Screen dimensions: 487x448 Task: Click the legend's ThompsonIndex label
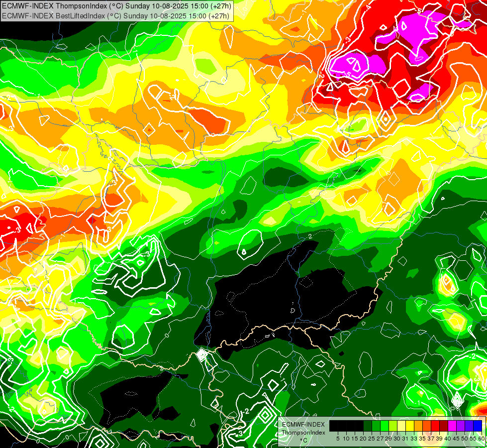pyautogui.click(x=303, y=433)
